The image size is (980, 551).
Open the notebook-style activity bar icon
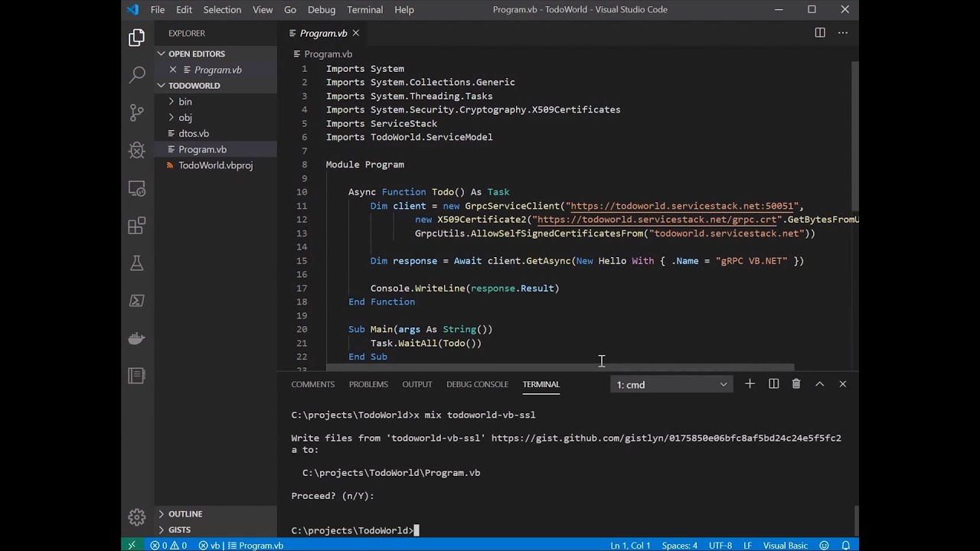pos(137,375)
